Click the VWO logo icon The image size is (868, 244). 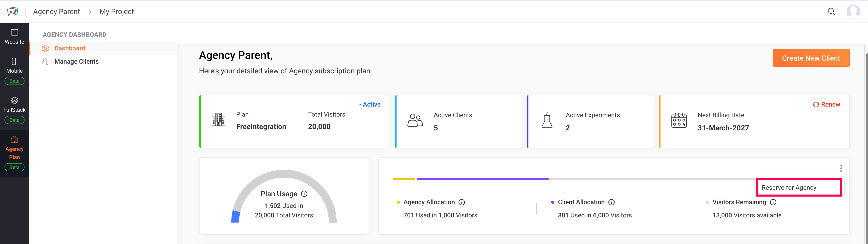(13, 12)
